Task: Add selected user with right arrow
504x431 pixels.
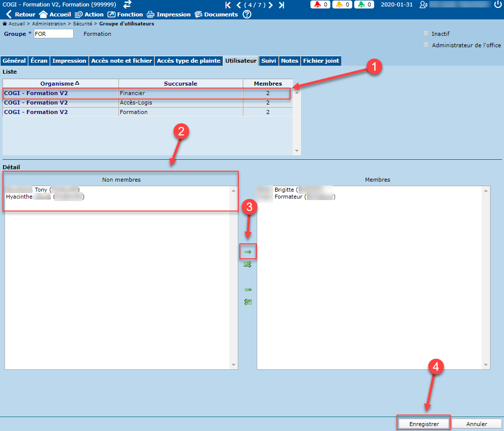Action: 248,252
